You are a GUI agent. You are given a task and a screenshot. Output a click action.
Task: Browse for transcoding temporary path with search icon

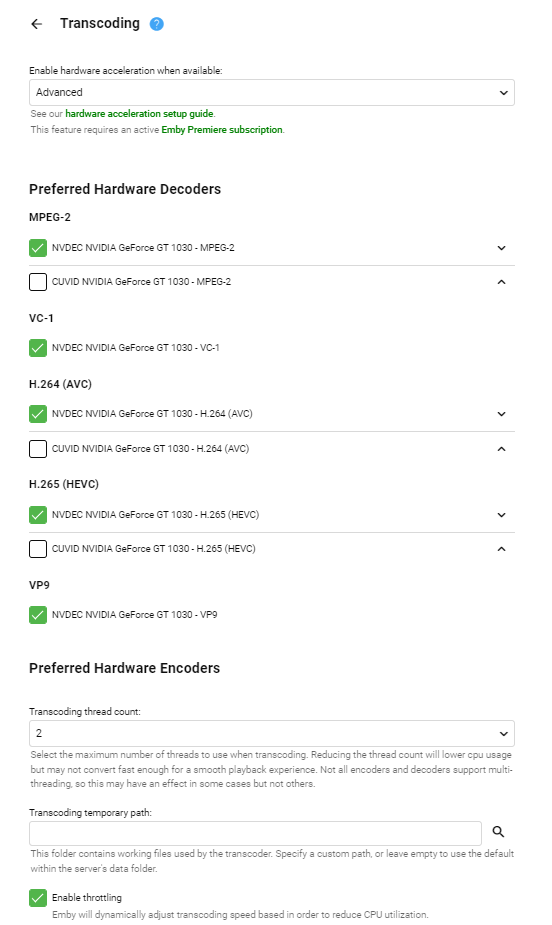(x=498, y=832)
